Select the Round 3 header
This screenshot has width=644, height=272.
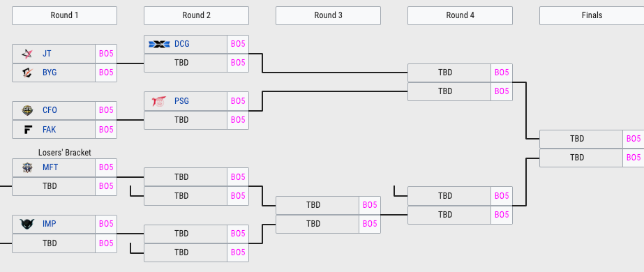(x=328, y=15)
